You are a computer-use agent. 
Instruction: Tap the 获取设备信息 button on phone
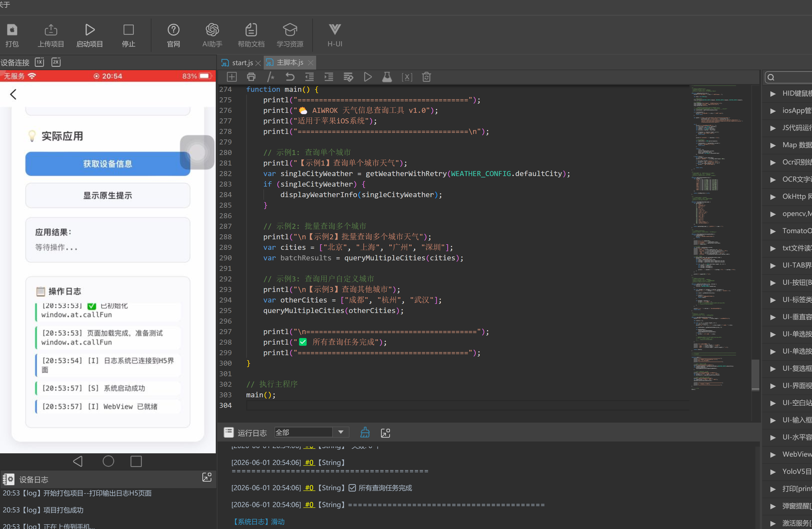click(x=108, y=164)
